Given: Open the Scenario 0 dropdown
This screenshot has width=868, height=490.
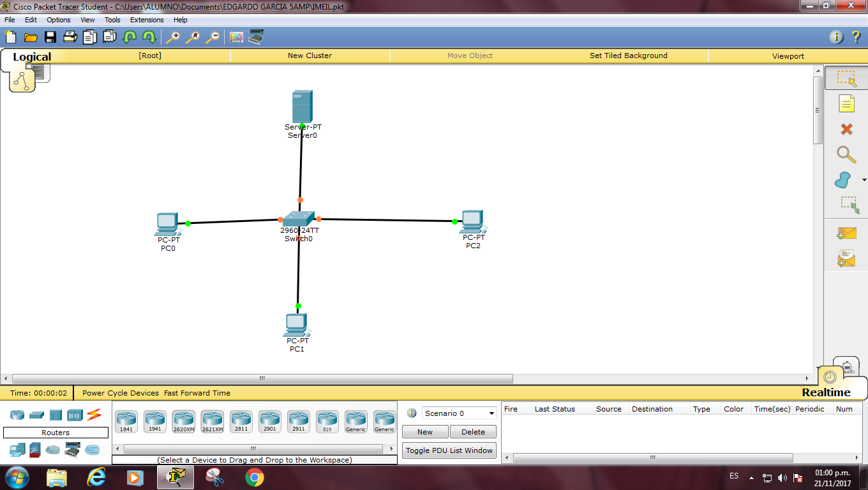Looking at the screenshot, I should pos(458,413).
